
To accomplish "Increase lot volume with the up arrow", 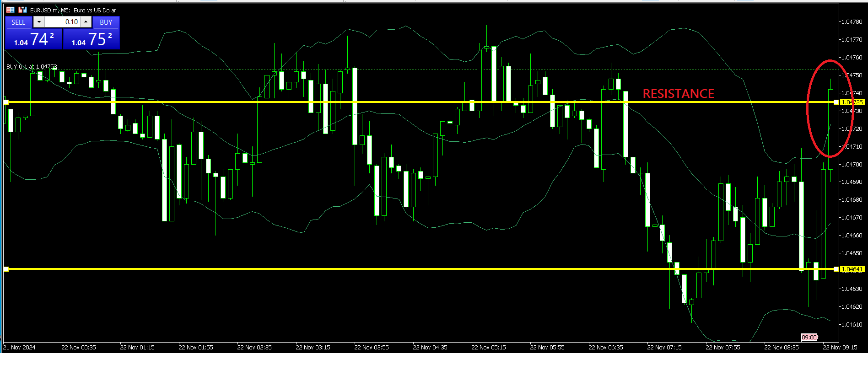I will pyautogui.click(x=86, y=22).
